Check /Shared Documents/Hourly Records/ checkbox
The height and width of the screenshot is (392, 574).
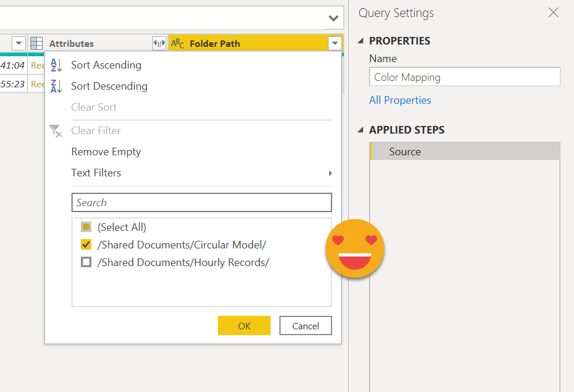coord(86,263)
